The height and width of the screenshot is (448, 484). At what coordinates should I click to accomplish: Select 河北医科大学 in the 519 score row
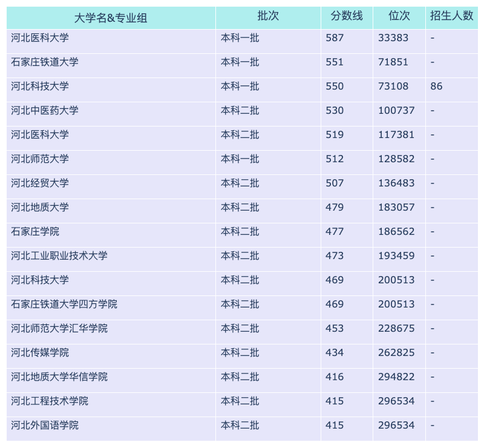(40, 135)
